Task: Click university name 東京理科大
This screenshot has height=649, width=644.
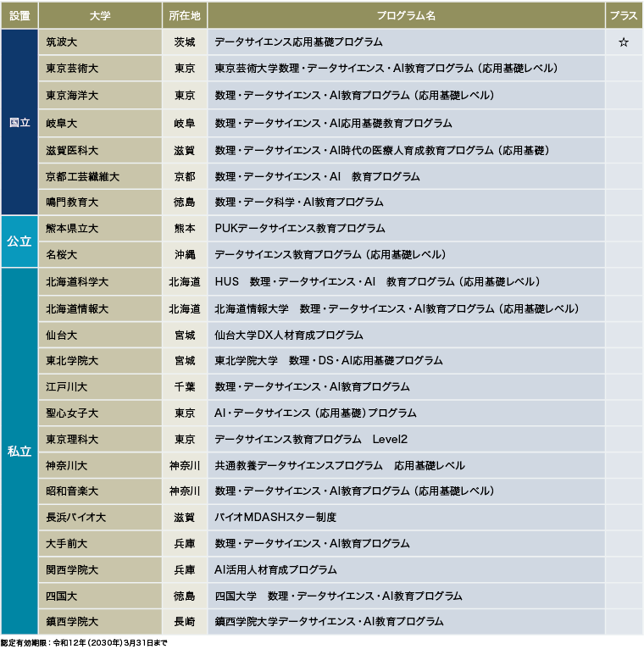Action: pyautogui.click(x=72, y=440)
